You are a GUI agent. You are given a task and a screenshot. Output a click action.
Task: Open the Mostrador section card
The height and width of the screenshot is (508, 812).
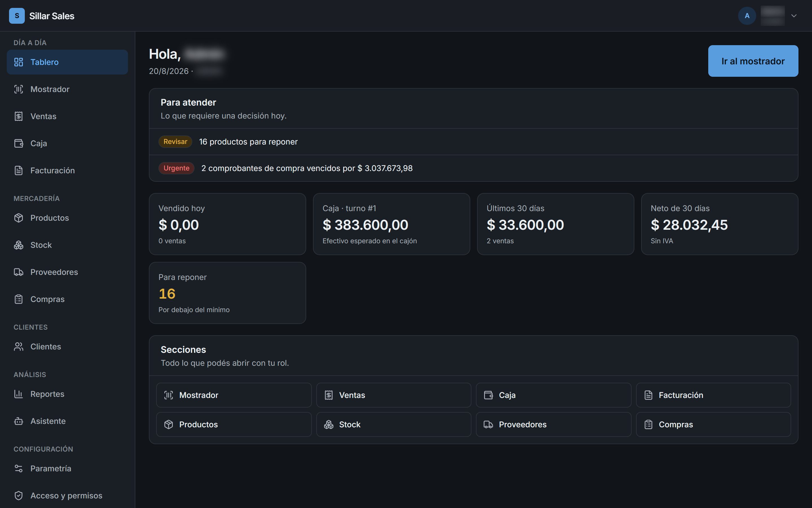point(234,395)
